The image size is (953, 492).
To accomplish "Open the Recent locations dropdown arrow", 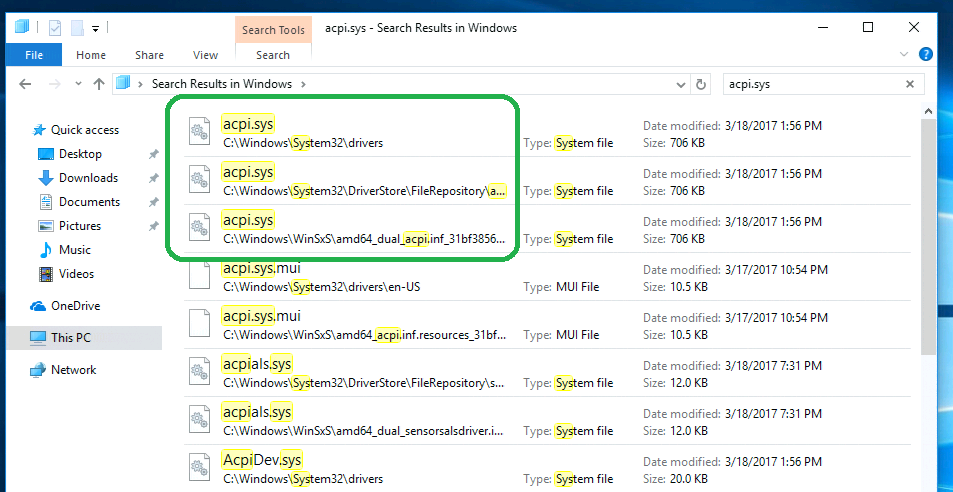I will pyautogui.click(x=78, y=84).
